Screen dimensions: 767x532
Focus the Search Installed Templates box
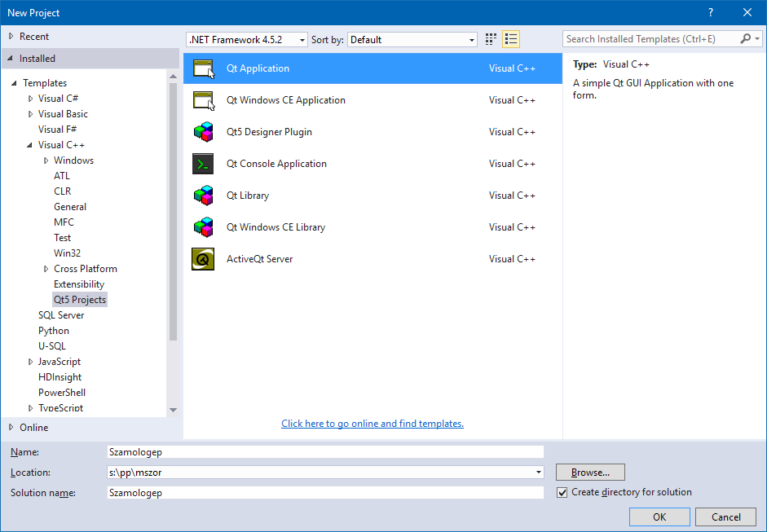coord(650,38)
